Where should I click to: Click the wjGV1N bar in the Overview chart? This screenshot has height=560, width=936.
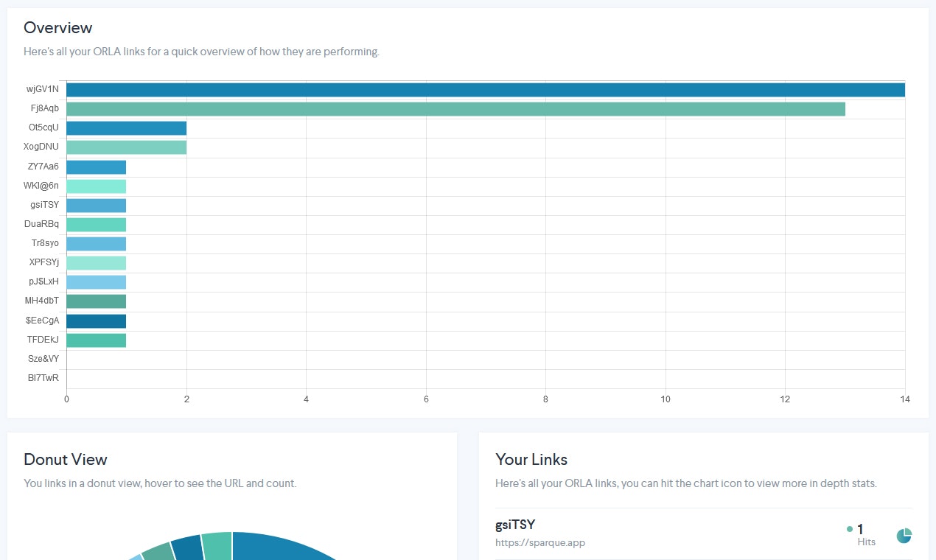coord(486,90)
